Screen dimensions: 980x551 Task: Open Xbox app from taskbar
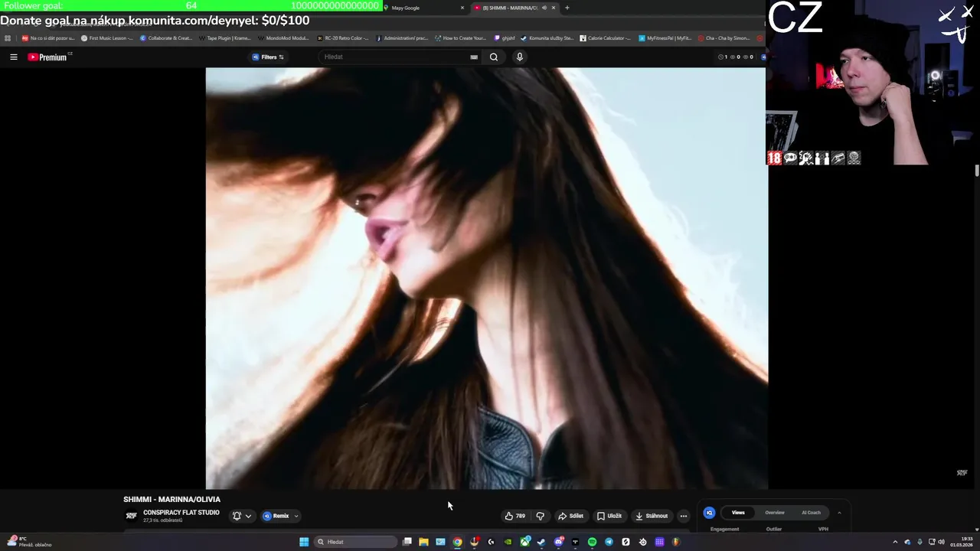pos(525,542)
